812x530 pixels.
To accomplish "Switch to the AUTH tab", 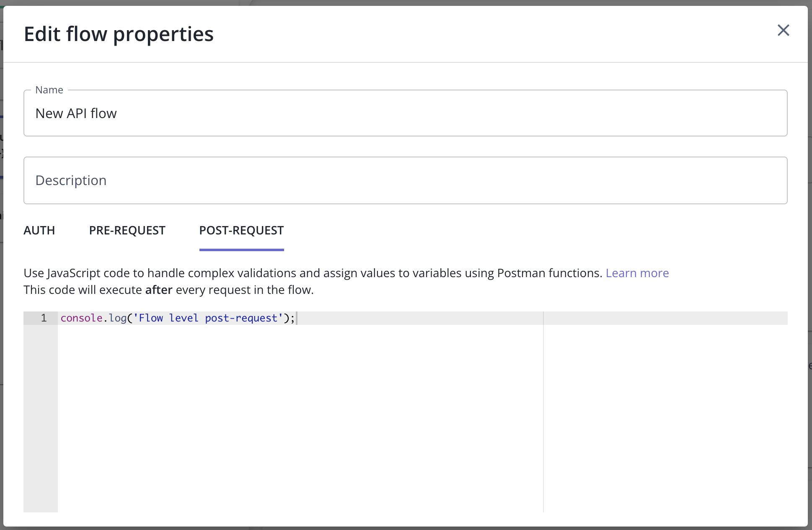I will [39, 231].
